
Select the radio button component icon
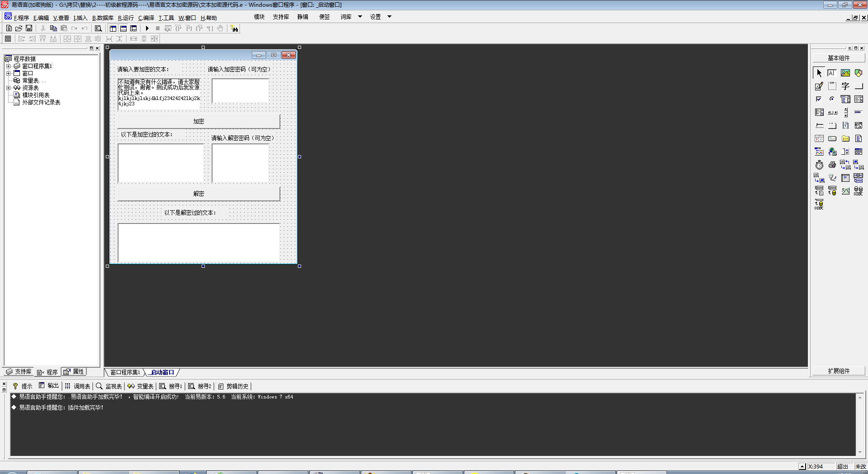click(x=832, y=99)
